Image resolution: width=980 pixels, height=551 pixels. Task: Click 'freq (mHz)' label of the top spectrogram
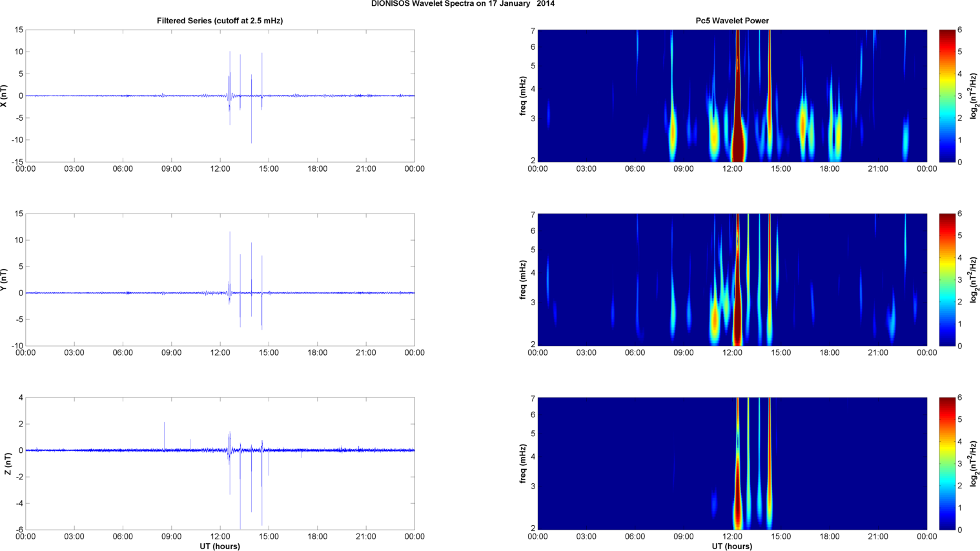pos(523,95)
